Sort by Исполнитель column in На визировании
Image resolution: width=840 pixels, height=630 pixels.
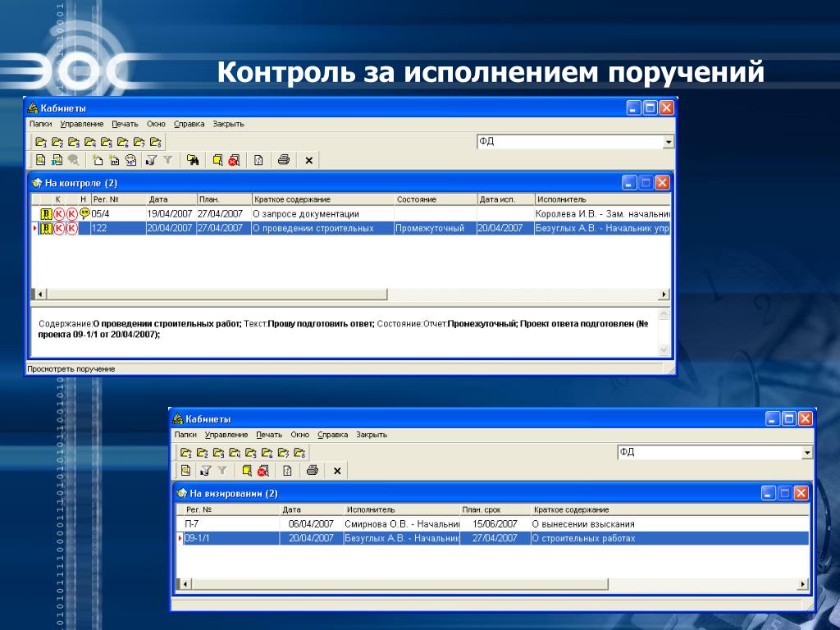(x=402, y=510)
